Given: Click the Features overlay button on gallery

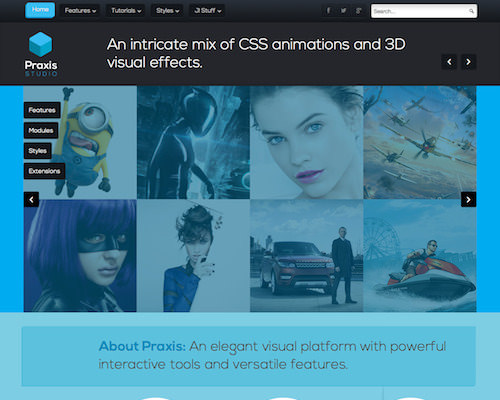Looking at the screenshot, I should point(42,110).
